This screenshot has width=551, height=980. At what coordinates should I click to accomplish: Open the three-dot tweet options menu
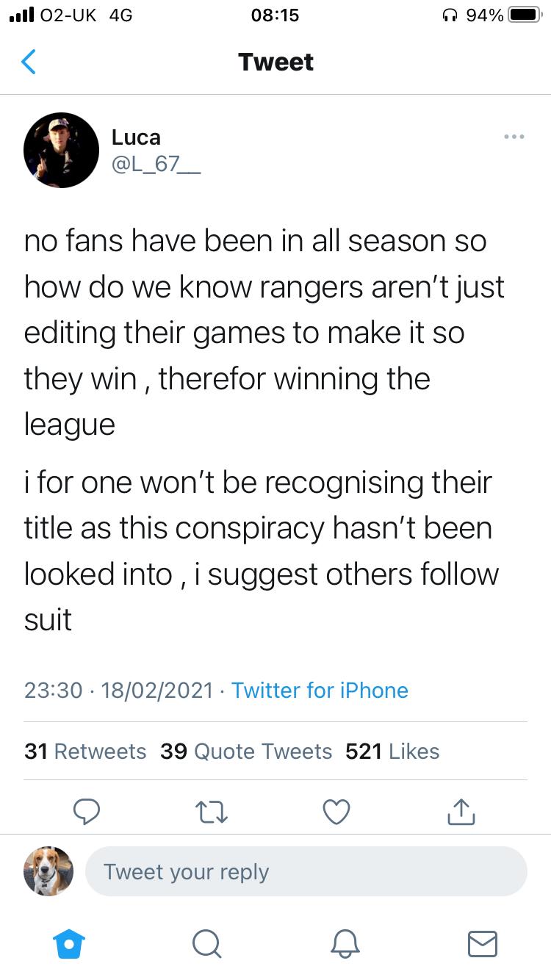click(x=514, y=136)
